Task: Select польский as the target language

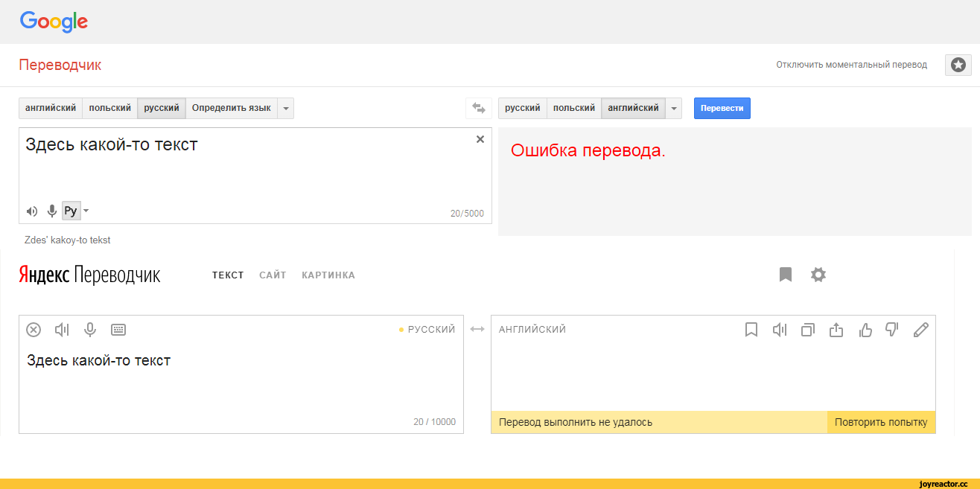Action: pyautogui.click(x=574, y=109)
